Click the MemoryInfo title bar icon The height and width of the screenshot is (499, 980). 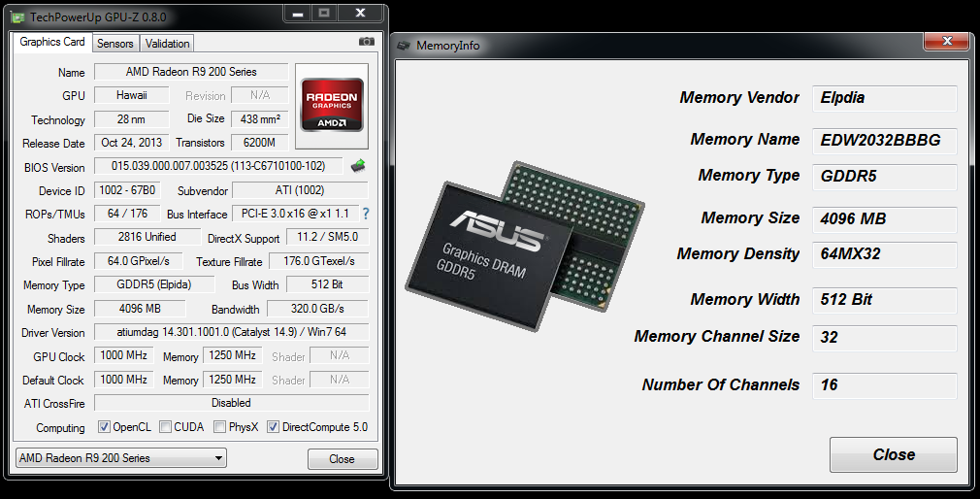pyautogui.click(x=405, y=45)
